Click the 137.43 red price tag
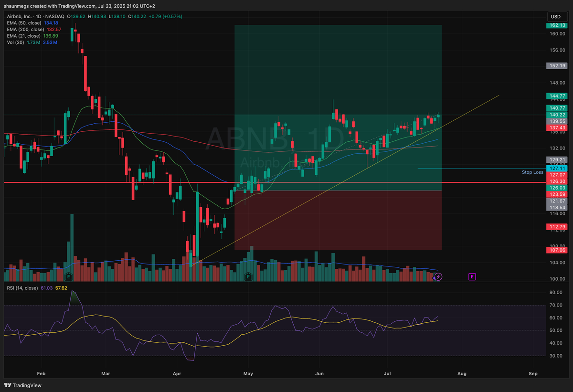Viewport: 573px width, 392px height. (556, 128)
